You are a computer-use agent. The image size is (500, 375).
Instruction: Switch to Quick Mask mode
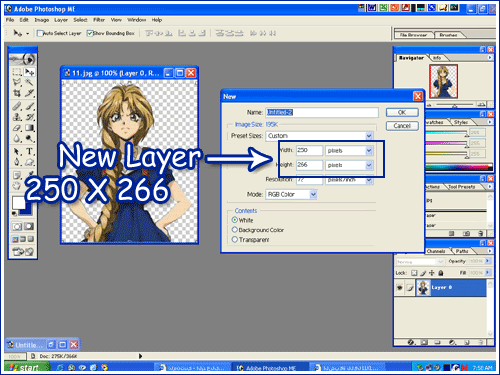click(29, 227)
